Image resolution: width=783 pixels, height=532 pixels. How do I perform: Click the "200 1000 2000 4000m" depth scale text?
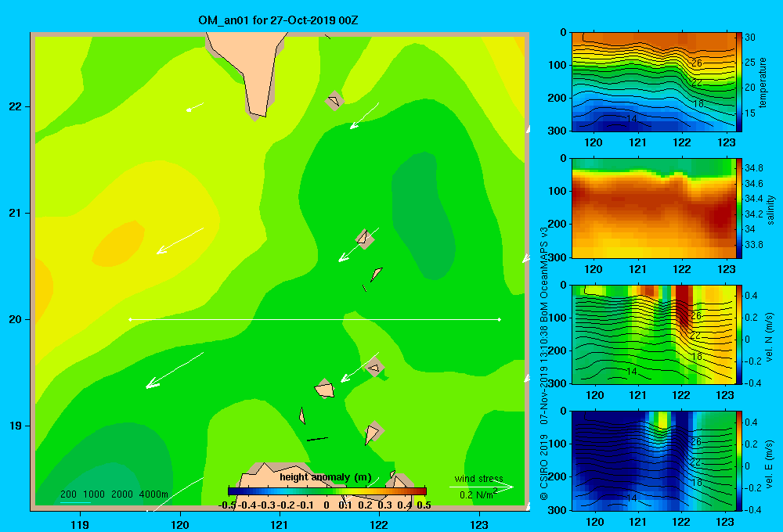[x=114, y=494]
